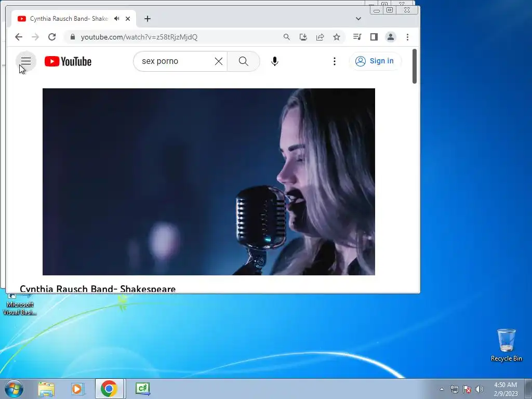Select the youtube.com address bar URL
This screenshot has width=532, height=399.
(139, 37)
